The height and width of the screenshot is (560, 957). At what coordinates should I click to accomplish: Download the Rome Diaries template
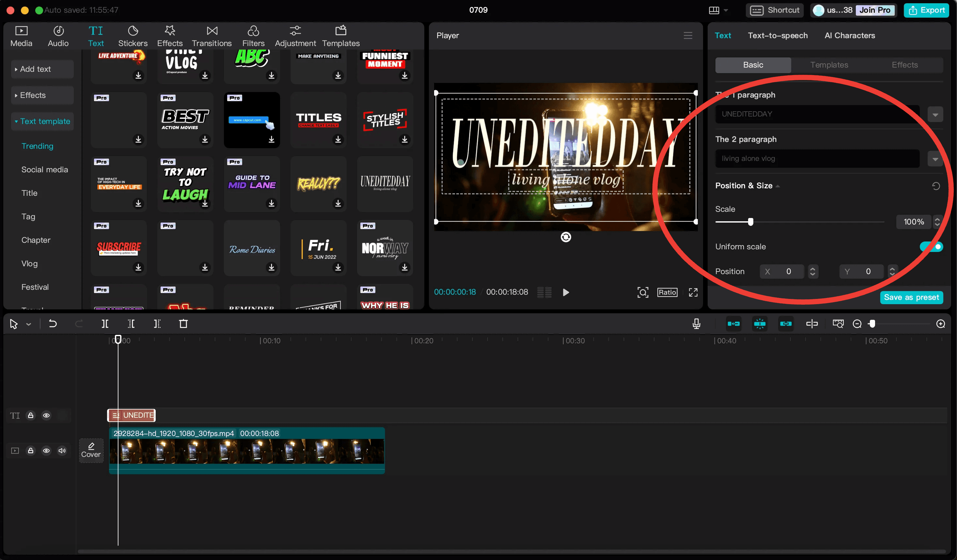coord(271,267)
